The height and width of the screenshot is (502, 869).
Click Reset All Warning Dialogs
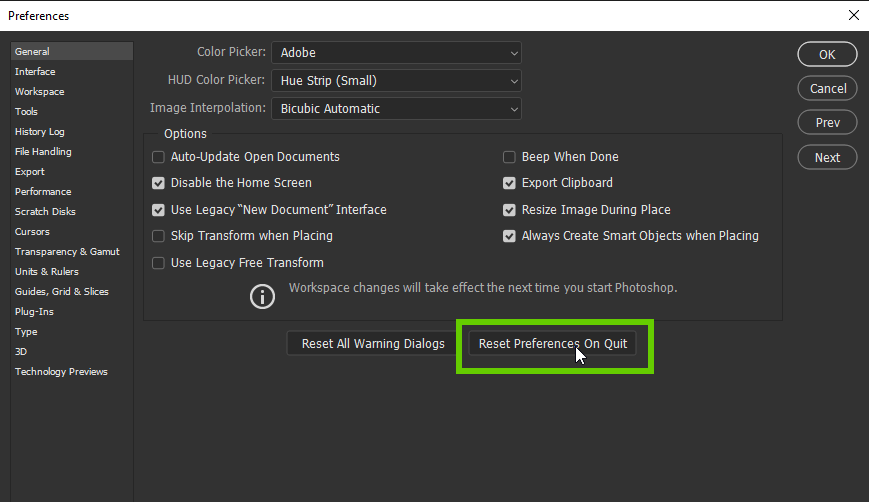tap(373, 344)
